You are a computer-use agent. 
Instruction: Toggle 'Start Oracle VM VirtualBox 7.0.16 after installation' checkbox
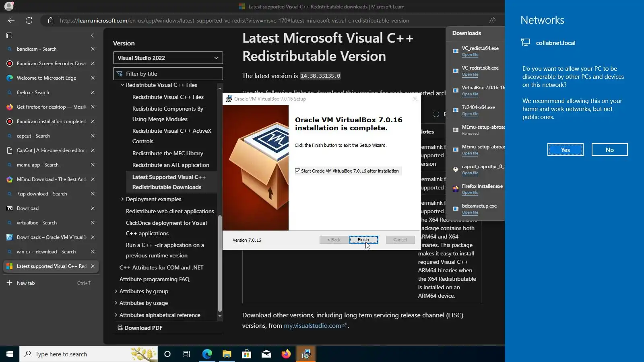(x=297, y=171)
